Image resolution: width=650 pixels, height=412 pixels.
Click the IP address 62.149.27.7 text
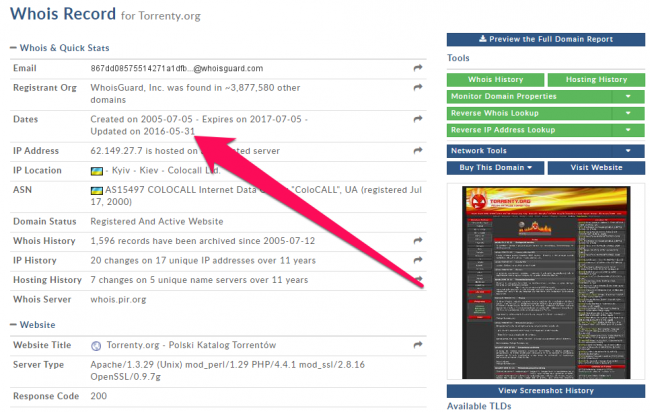[x=116, y=151]
